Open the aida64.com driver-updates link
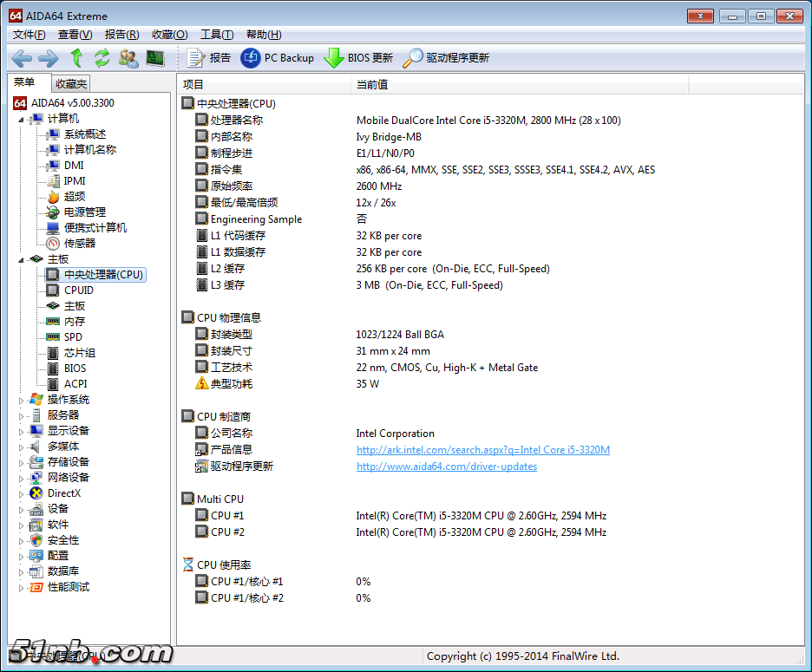The image size is (812, 672). click(x=446, y=466)
